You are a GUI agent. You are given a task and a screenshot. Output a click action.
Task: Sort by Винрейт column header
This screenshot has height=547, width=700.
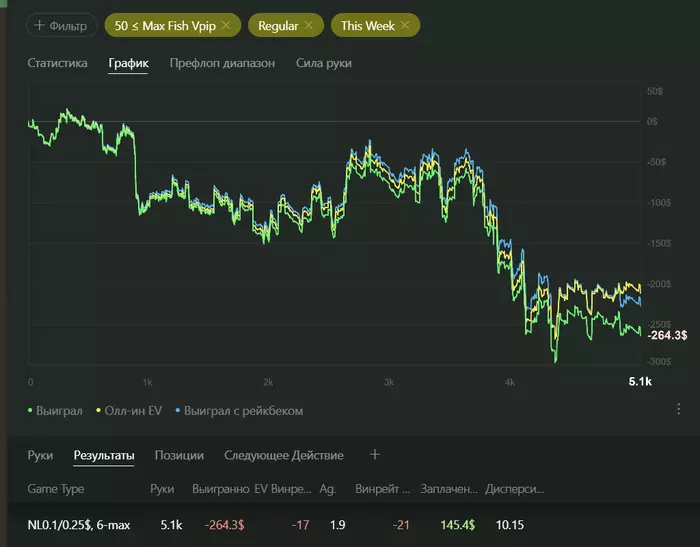383,489
